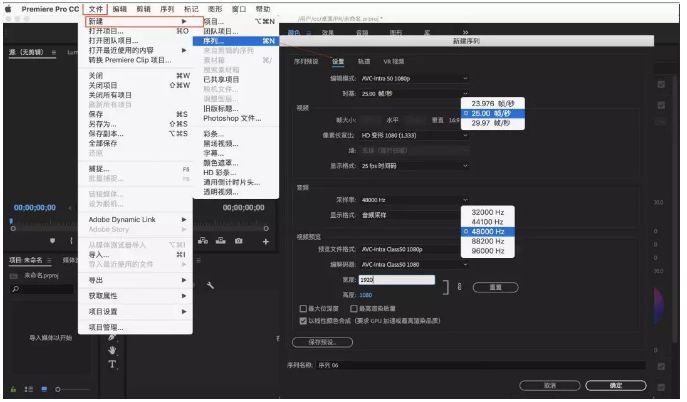The height and width of the screenshot is (402, 687).
Task: Click the wrench settings icon
Action: 210,286
